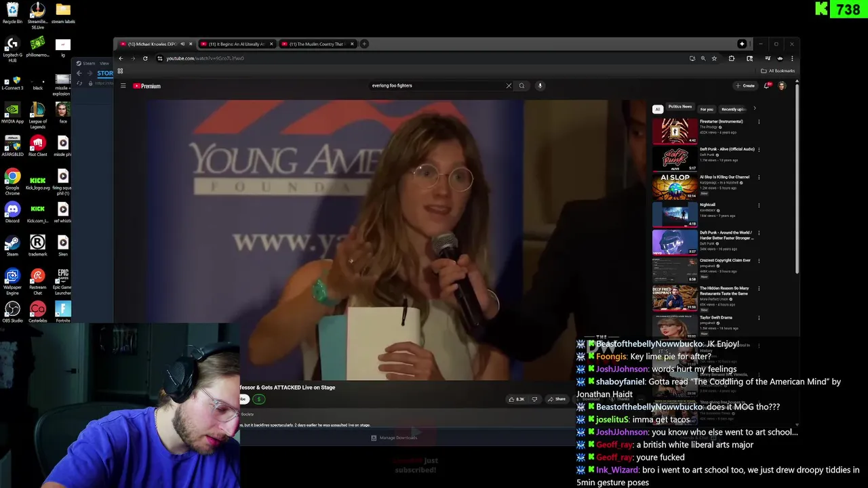Switch to 'It Begins: An AI Literally' tab

pyautogui.click(x=235, y=44)
